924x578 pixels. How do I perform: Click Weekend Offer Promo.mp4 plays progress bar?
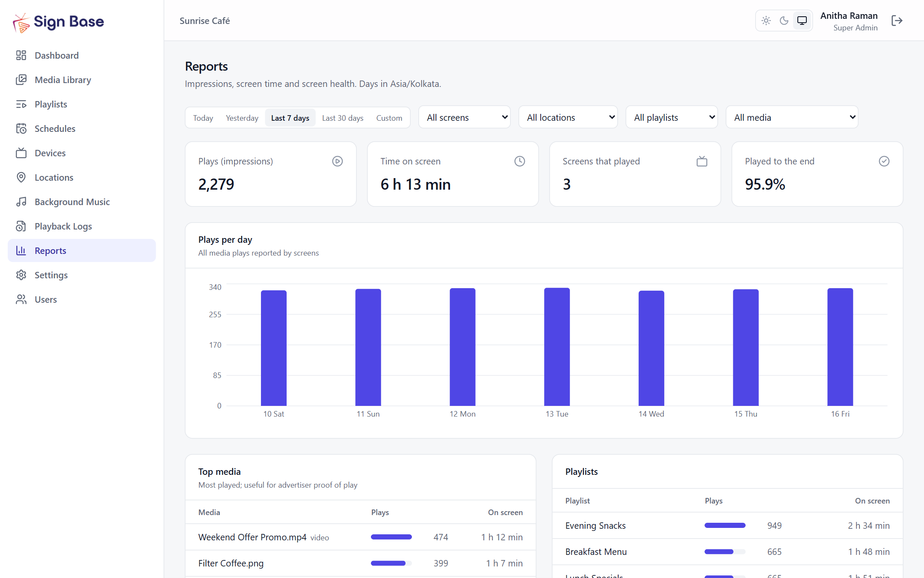click(x=391, y=537)
